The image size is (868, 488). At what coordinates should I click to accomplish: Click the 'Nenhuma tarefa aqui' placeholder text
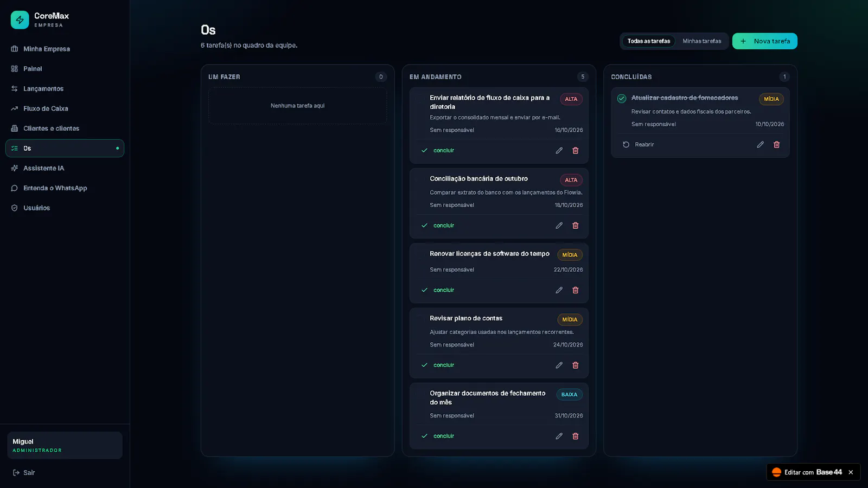coord(297,106)
